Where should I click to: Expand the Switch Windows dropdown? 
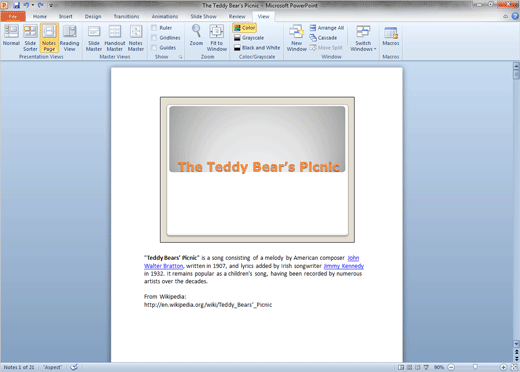[363, 37]
